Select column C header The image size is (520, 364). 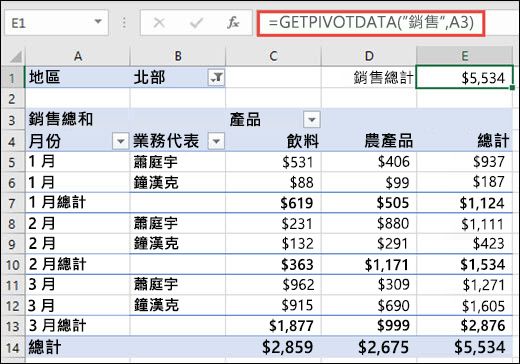[x=273, y=56]
